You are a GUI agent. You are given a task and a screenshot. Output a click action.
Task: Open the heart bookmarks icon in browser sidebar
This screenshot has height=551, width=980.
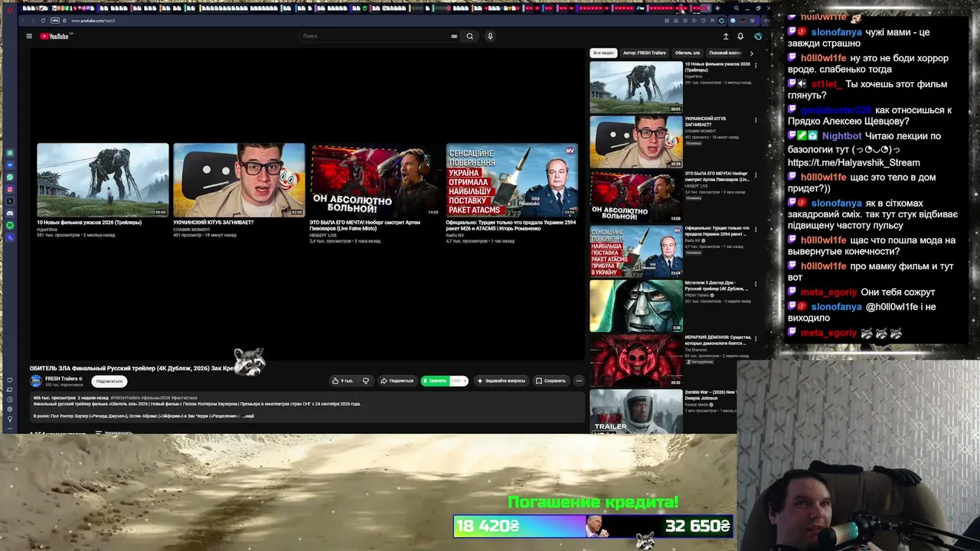(10, 380)
